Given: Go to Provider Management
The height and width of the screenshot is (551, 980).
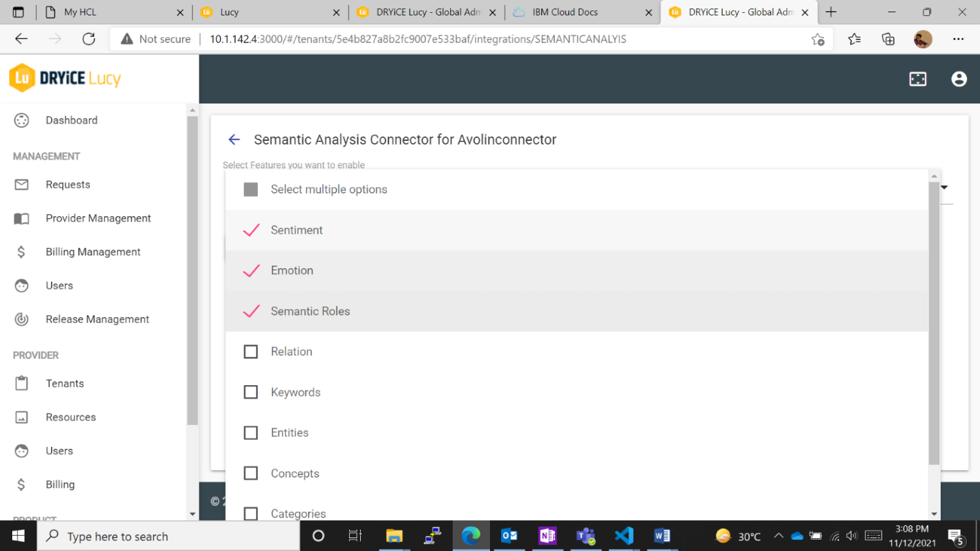Looking at the screenshot, I should coord(98,219).
